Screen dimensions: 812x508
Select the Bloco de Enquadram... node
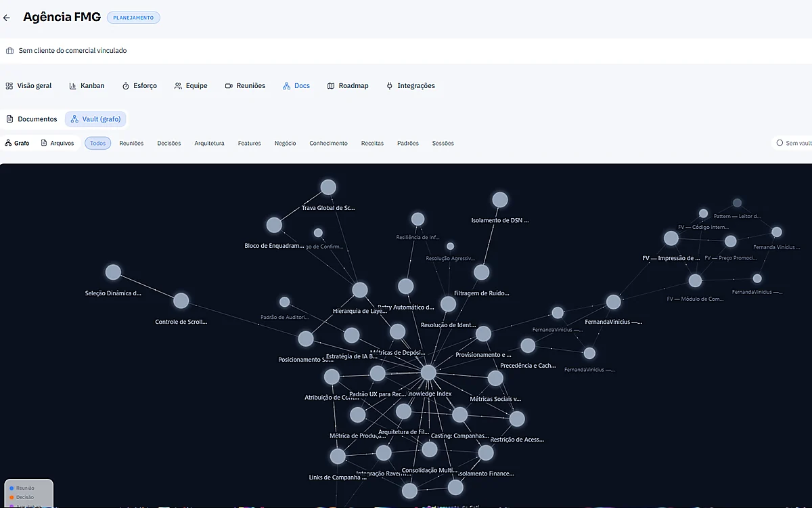[274, 225]
